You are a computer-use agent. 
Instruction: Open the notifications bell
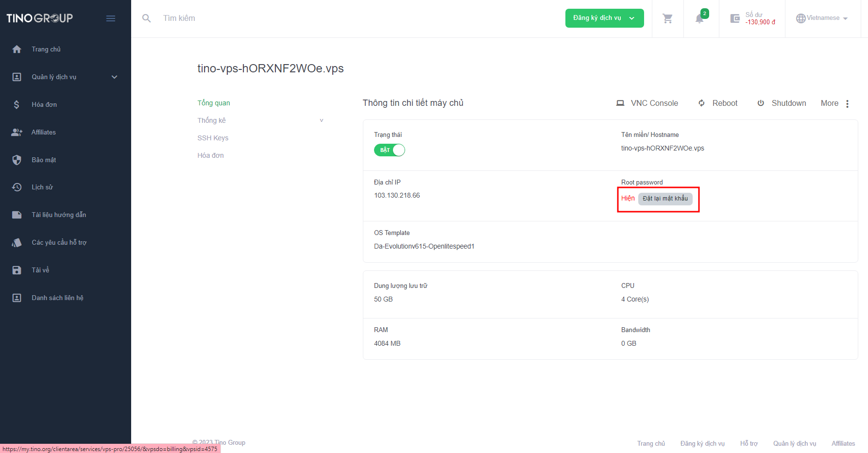tap(699, 18)
